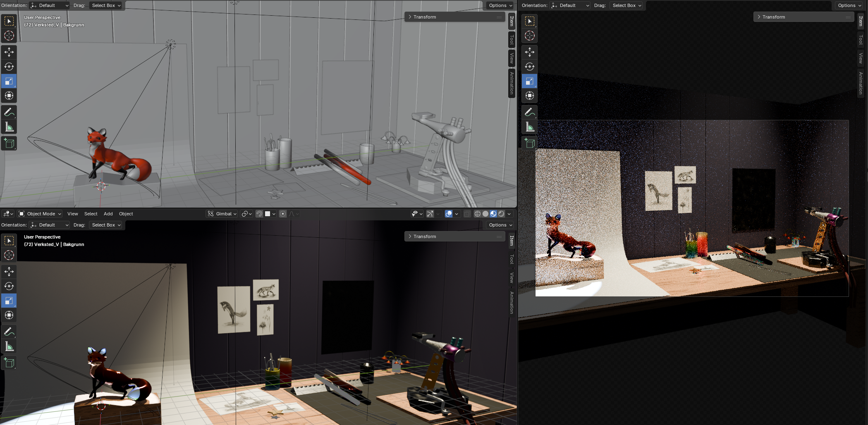Toggle viewport overlays button
The image size is (868, 425).
coord(449,214)
